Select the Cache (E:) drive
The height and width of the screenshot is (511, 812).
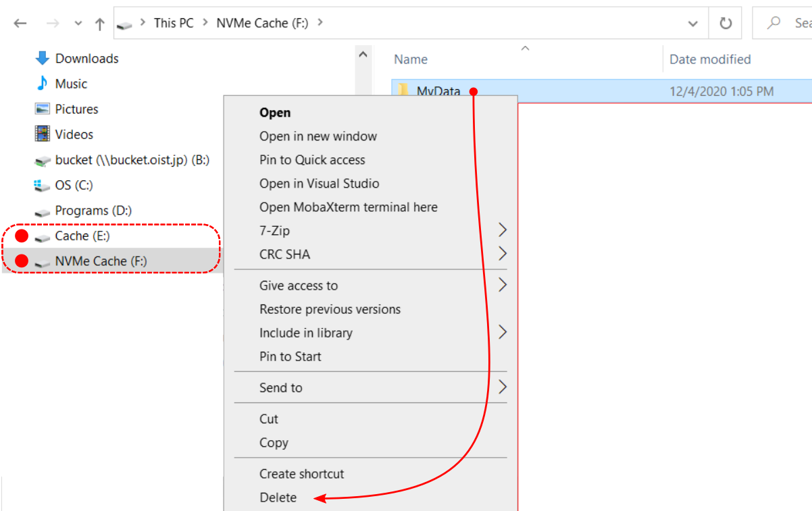coord(82,236)
